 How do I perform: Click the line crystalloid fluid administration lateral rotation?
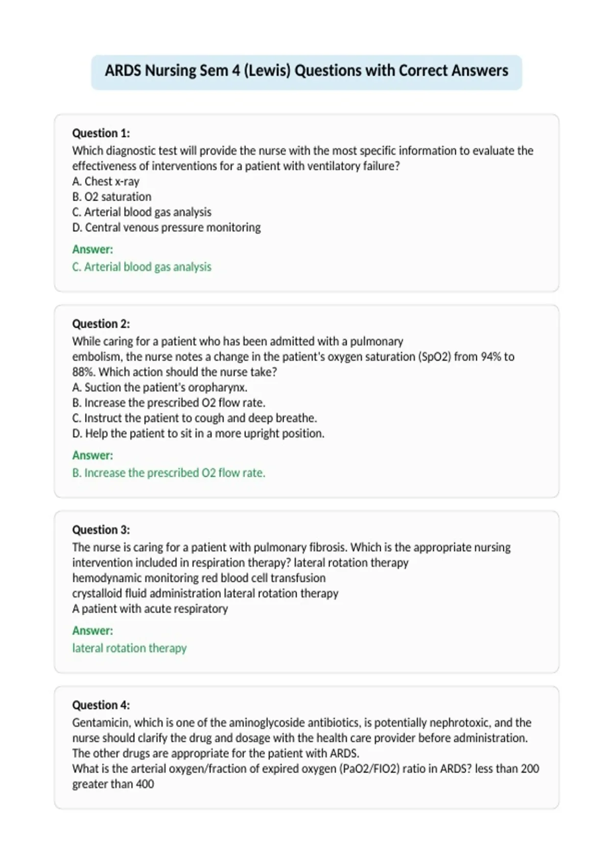point(205,593)
